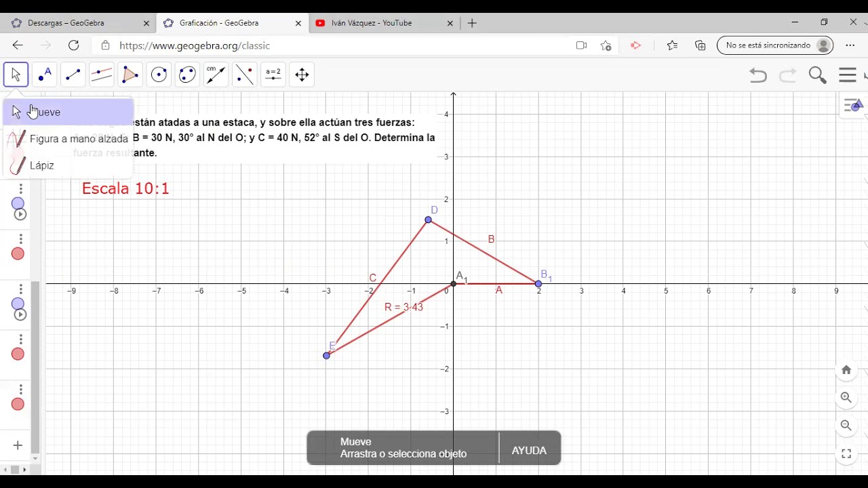The width and height of the screenshot is (868, 488).
Task: Select the Move tool in the toolbar
Action: tap(16, 75)
